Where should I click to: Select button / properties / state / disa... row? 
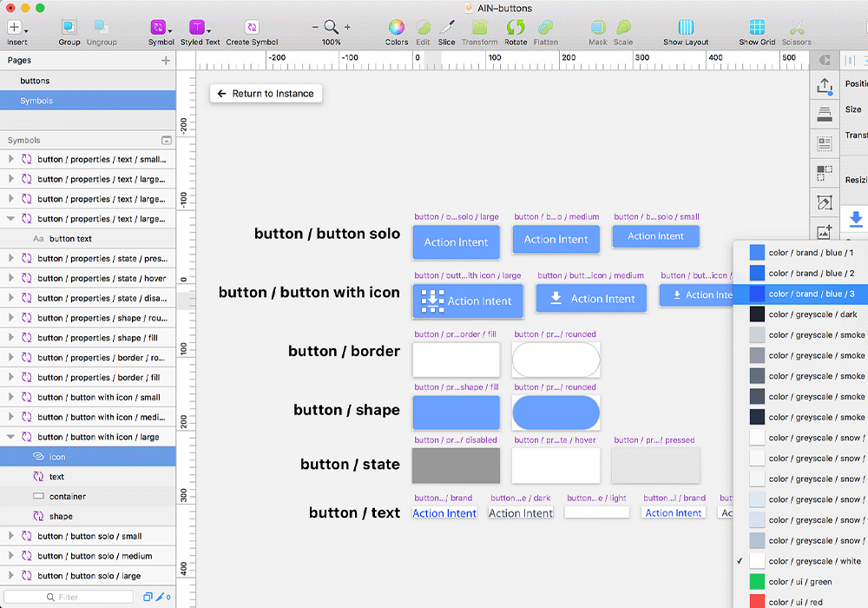click(x=88, y=298)
